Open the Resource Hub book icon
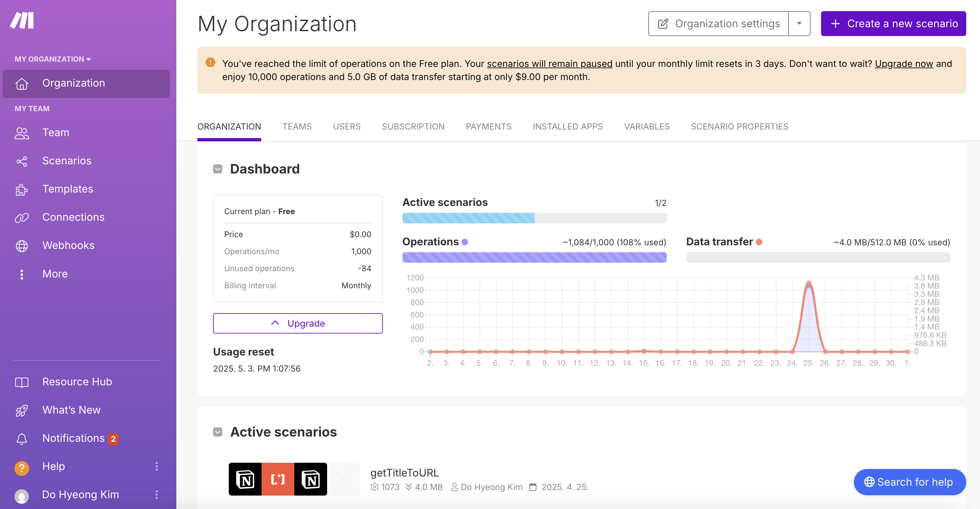 pyautogui.click(x=22, y=382)
